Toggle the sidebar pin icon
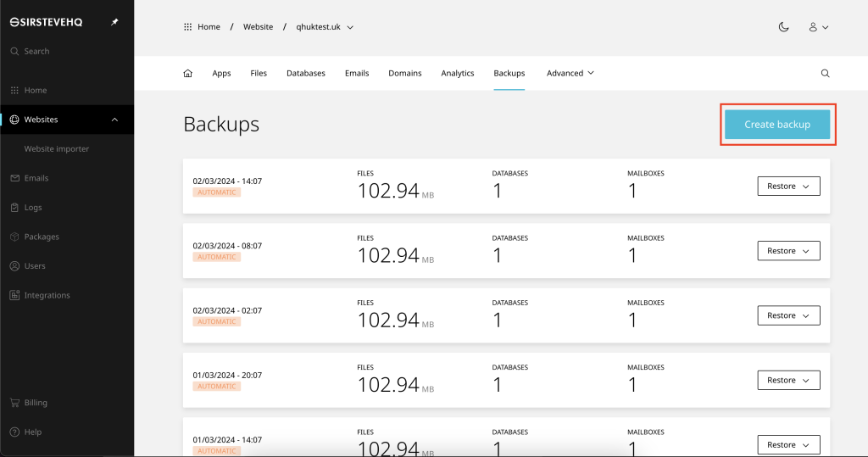Image resolution: width=868 pixels, height=457 pixels. coord(114,22)
